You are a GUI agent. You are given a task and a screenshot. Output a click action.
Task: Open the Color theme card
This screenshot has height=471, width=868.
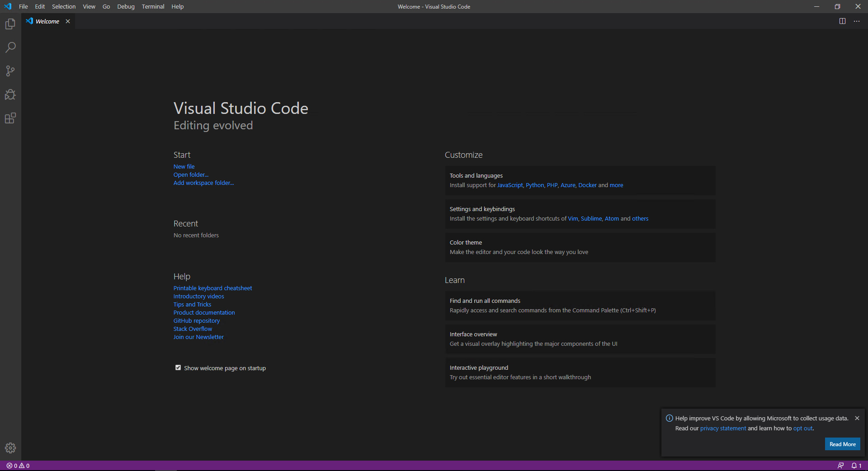point(580,247)
